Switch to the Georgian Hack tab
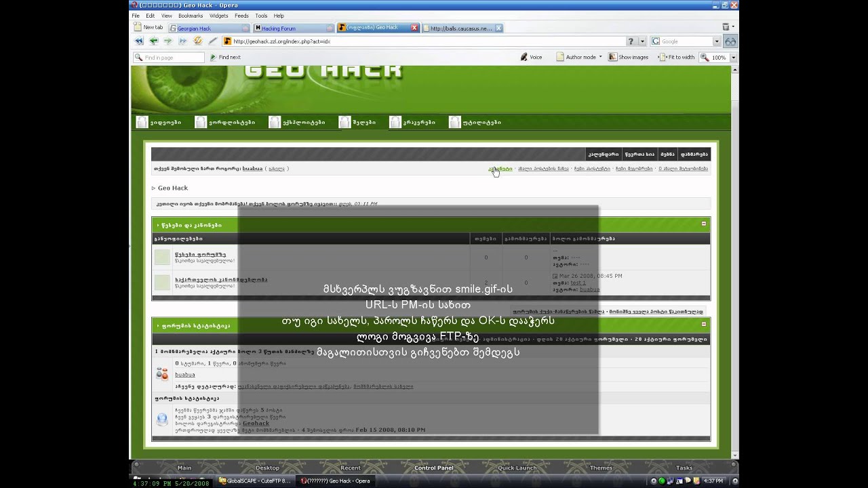The width and height of the screenshot is (868, 488). pos(210,28)
